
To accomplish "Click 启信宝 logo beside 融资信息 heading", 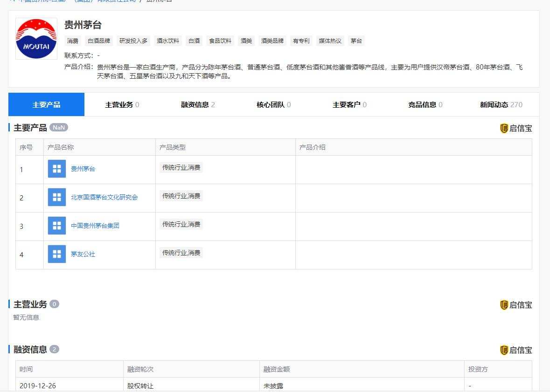I will point(516,350).
